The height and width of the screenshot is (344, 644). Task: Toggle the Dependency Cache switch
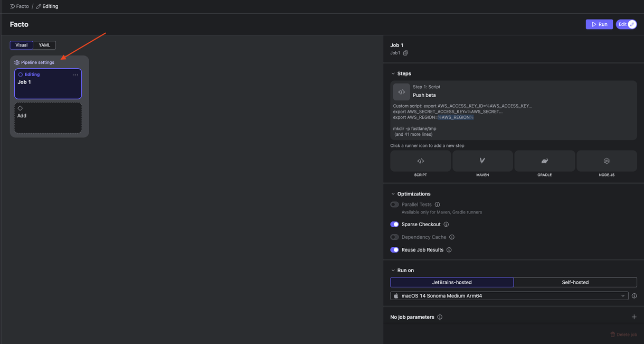coord(394,237)
